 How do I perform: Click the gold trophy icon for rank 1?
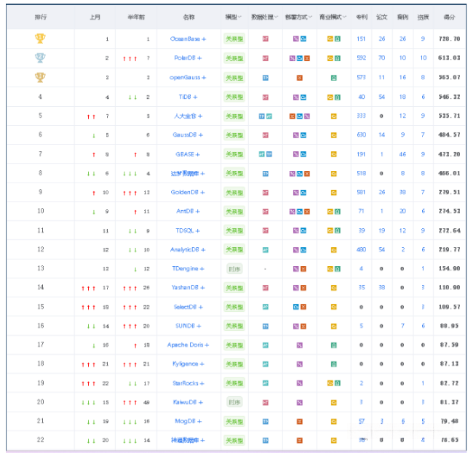[40, 39]
